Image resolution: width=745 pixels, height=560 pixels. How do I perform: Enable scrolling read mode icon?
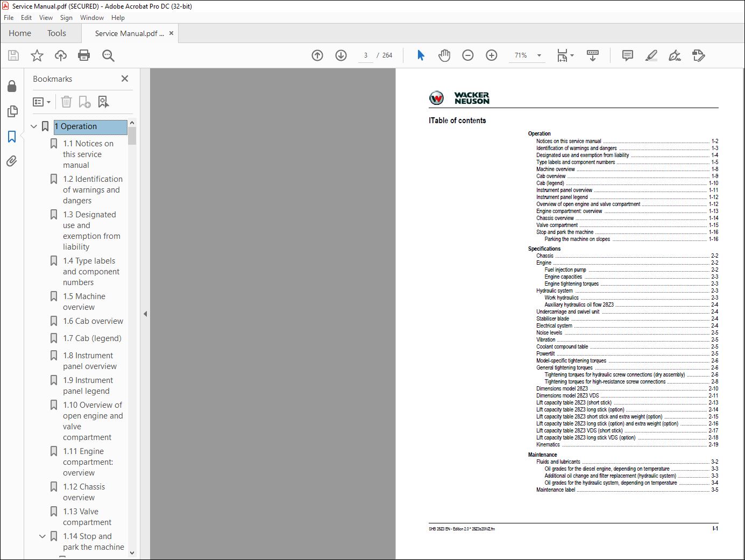click(x=593, y=55)
